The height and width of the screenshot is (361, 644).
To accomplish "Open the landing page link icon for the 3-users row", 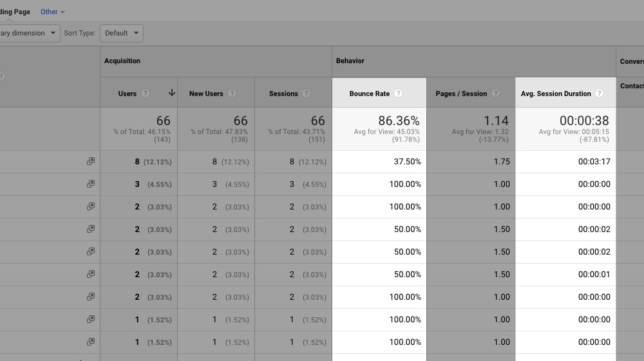I will click(x=91, y=184).
